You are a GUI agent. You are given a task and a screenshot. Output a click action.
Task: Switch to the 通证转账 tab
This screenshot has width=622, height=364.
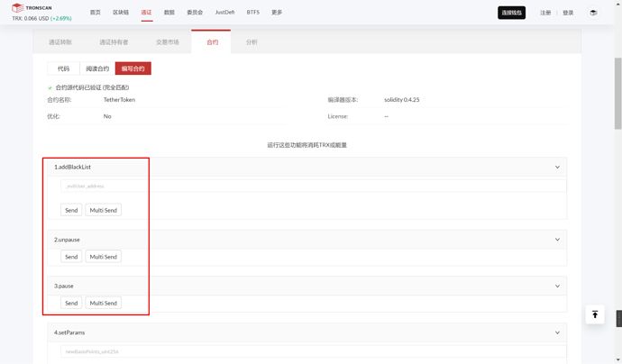coord(60,42)
